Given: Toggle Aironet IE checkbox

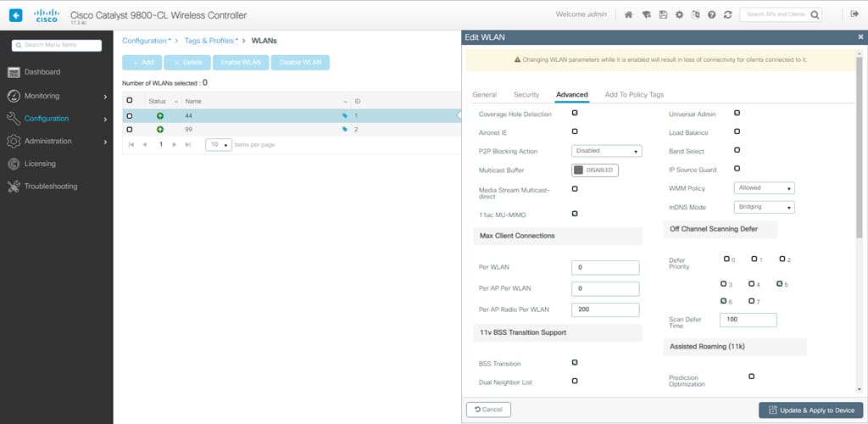Looking at the screenshot, I should click(x=575, y=131).
